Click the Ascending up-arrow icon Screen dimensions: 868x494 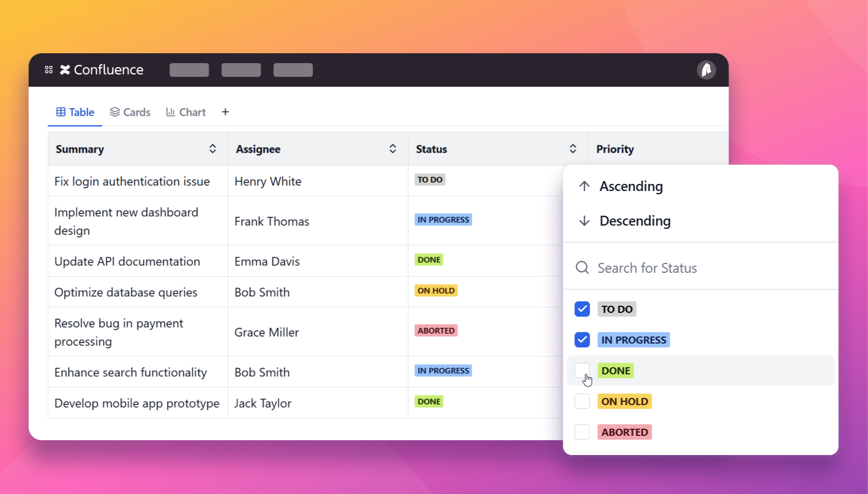[x=584, y=186]
